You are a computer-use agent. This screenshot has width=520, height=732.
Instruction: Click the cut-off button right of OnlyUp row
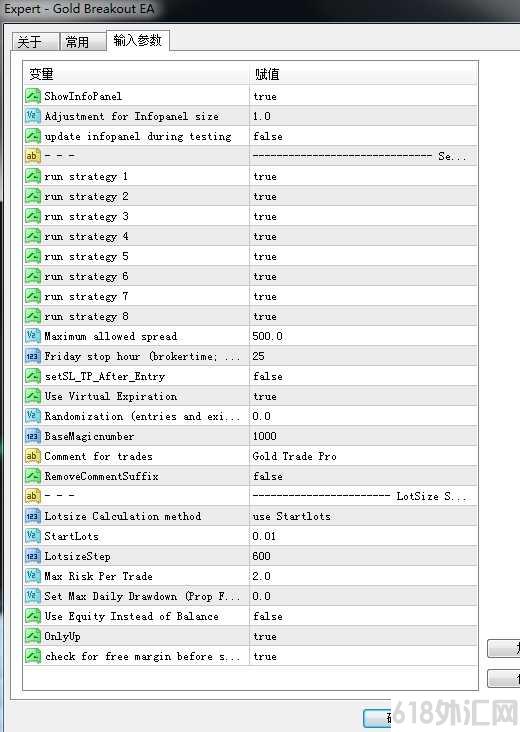[x=504, y=648]
